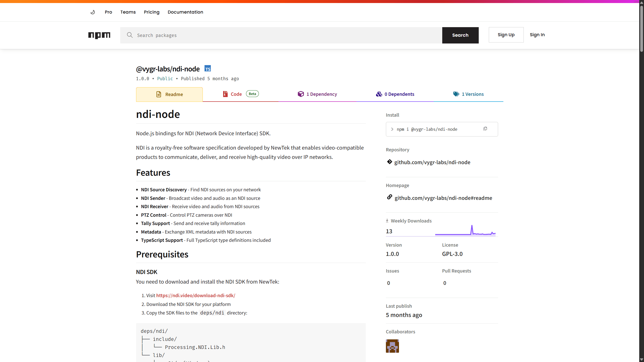Image resolution: width=644 pixels, height=362 pixels.
Task: Click the npm logo
Action: (x=99, y=35)
